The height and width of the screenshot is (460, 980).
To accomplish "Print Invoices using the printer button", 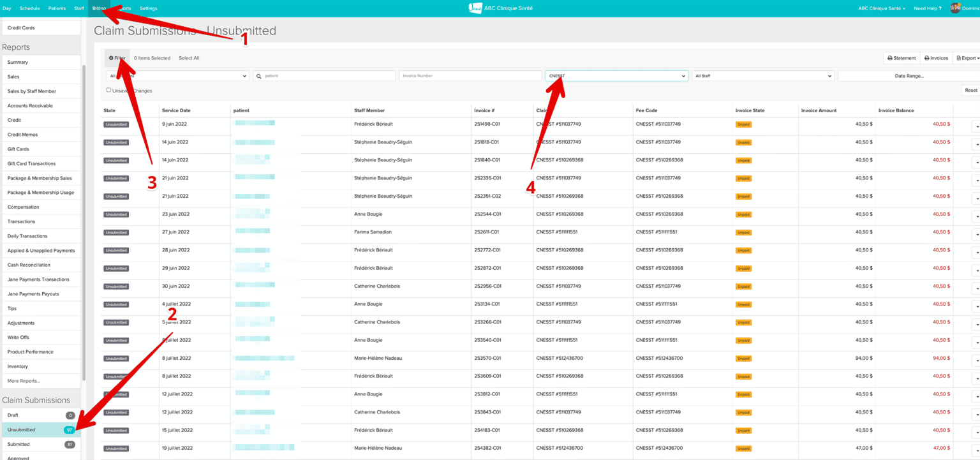I will 936,58.
